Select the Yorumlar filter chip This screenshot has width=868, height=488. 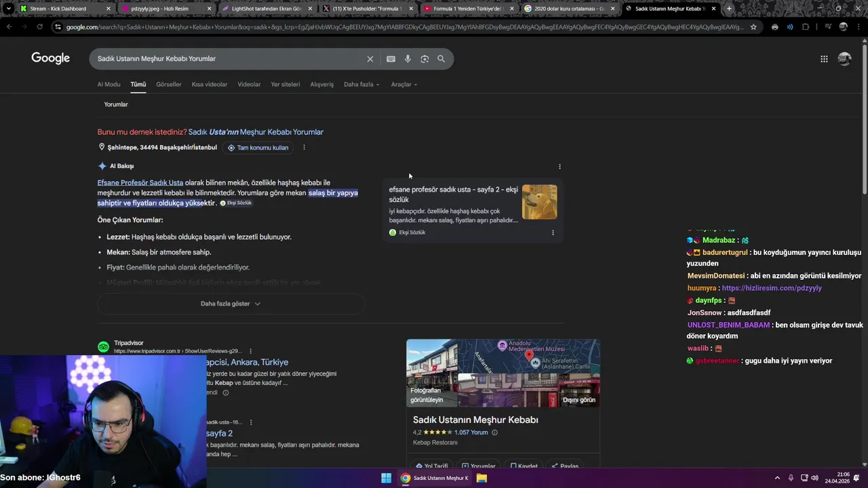116,104
